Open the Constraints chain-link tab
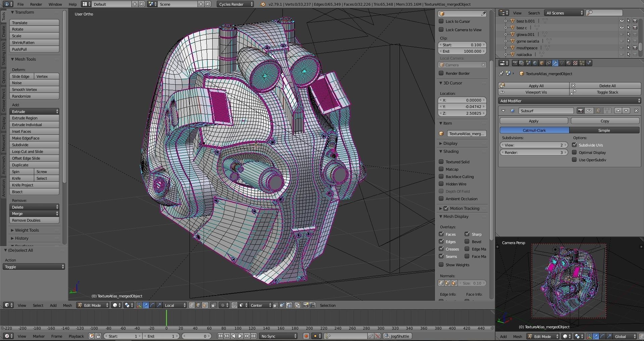The width and height of the screenshot is (644, 341). (x=548, y=63)
